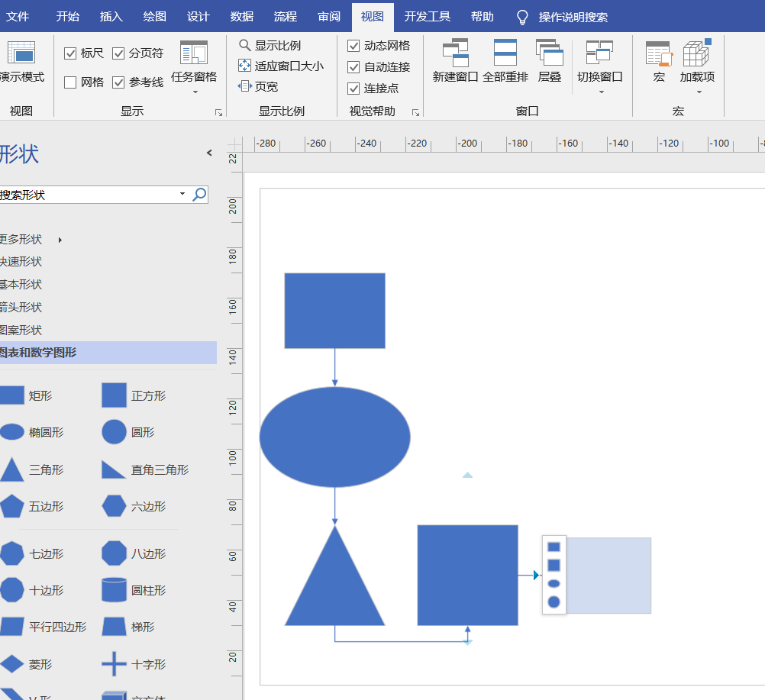Select the Pentagon (五边形) shape stencil
This screenshot has height=700, width=765.
coord(32,506)
